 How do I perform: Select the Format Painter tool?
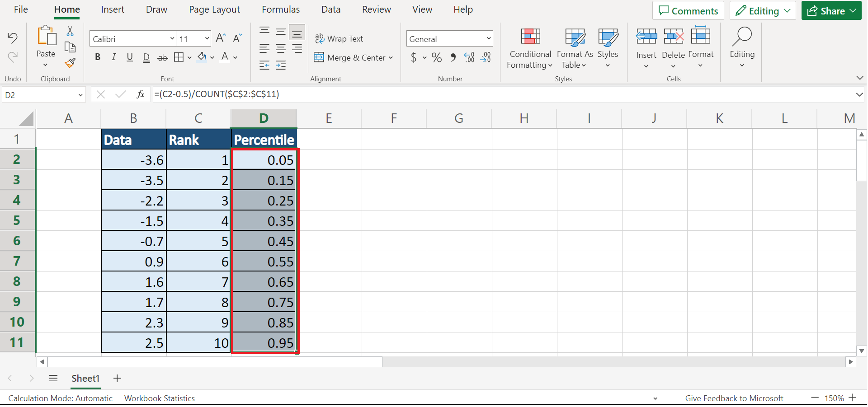click(x=70, y=63)
